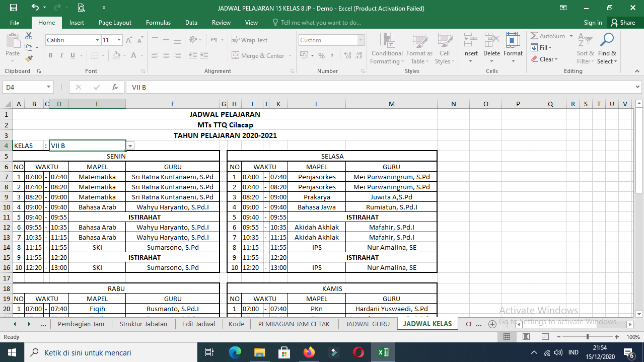Open the Number Format dropdown showing Custom
The height and width of the screenshot is (362, 644).
click(361, 40)
